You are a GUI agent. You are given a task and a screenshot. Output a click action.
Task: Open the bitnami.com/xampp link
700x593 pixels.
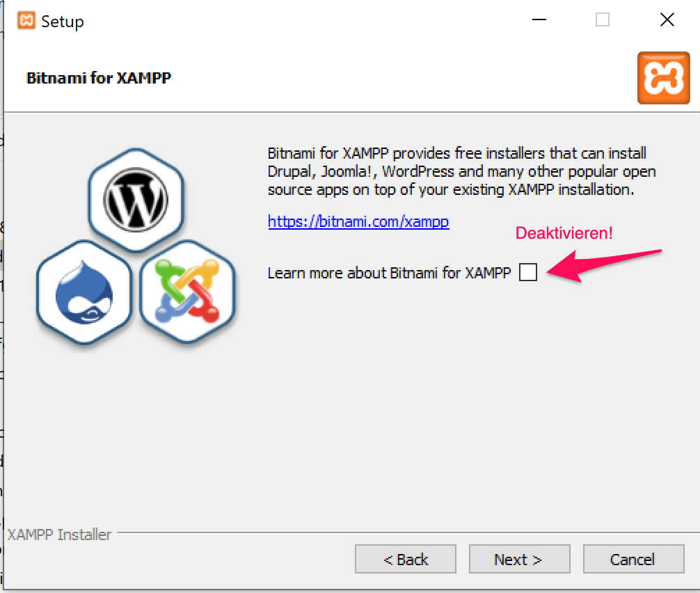(358, 221)
